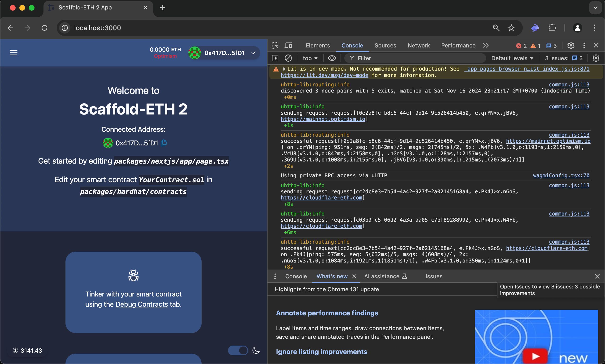Click the moon dark mode icon
This screenshot has height=364, width=605.
(x=256, y=350)
